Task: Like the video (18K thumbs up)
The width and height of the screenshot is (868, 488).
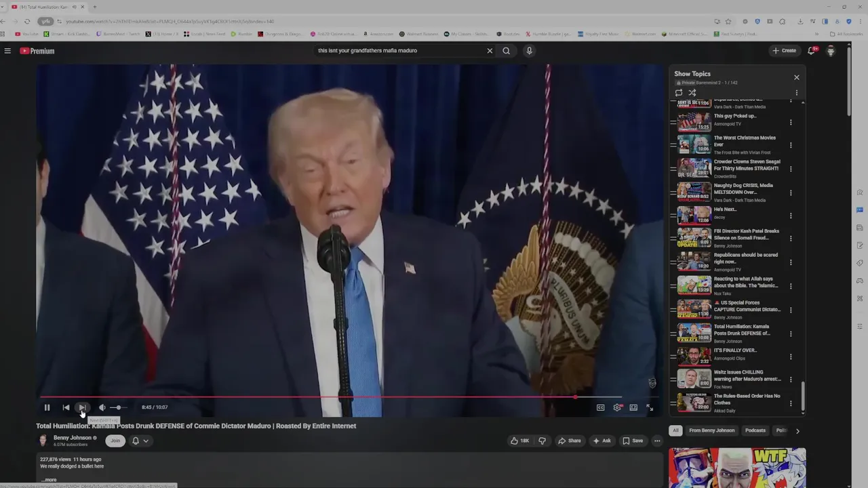Action: (519, 441)
